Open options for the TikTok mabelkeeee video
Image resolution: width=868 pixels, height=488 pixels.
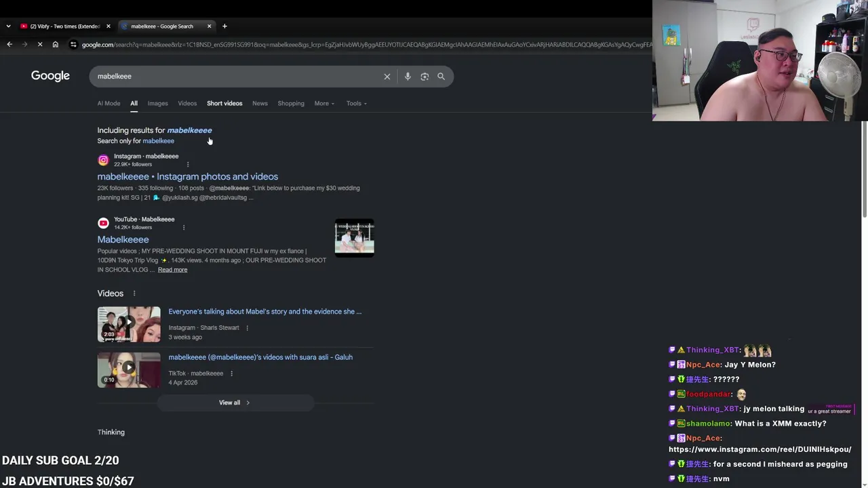pyautogui.click(x=231, y=373)
